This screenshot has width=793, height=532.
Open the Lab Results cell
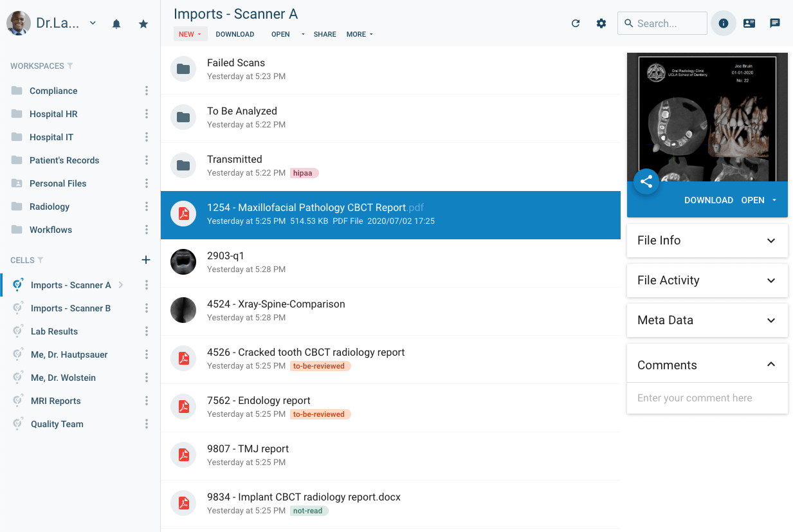(54, 331)
